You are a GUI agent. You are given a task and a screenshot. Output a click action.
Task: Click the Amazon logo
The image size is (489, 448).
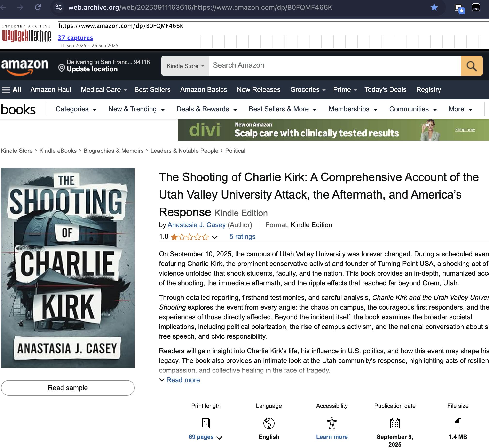click(24, 66)
